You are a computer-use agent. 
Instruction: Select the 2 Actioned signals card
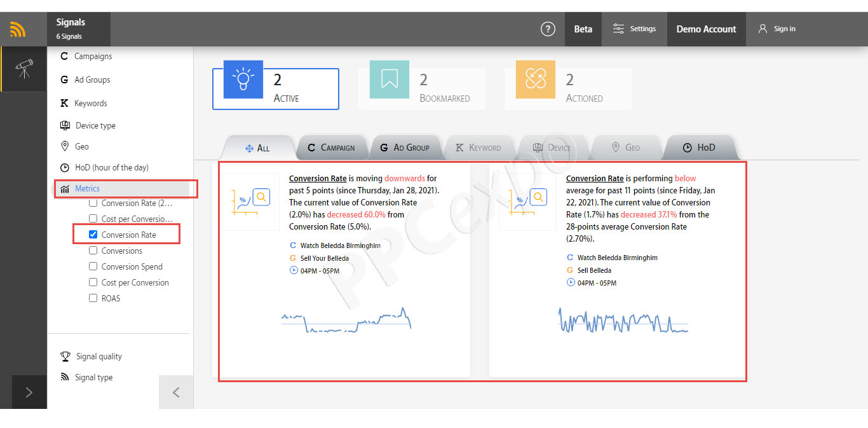[568, 89]
